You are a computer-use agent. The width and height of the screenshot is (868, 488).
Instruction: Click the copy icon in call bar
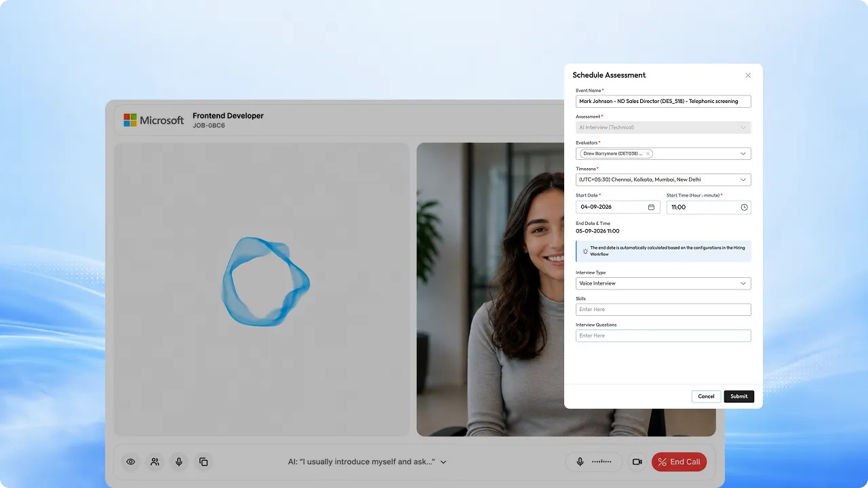pyautogui.click(x=203, y=462)
